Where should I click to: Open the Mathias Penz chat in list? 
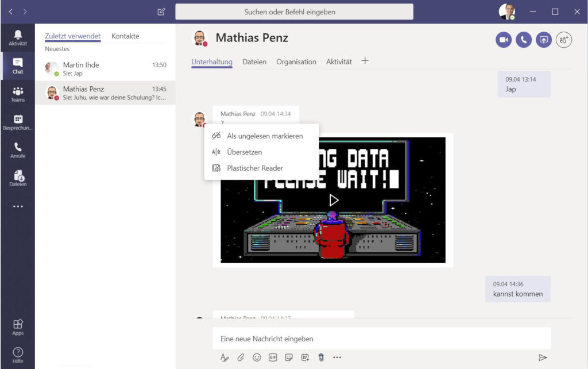pyautogui.click(x=106, y=93)
